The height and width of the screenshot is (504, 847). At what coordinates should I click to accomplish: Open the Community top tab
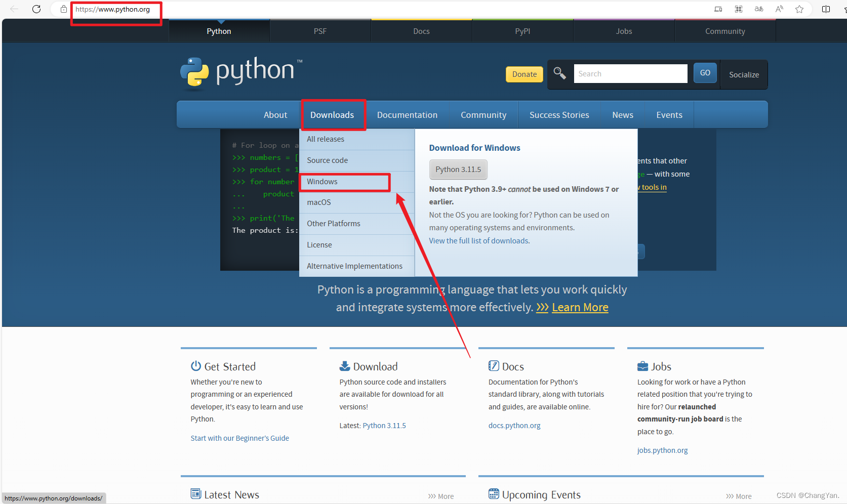point(725,31)
